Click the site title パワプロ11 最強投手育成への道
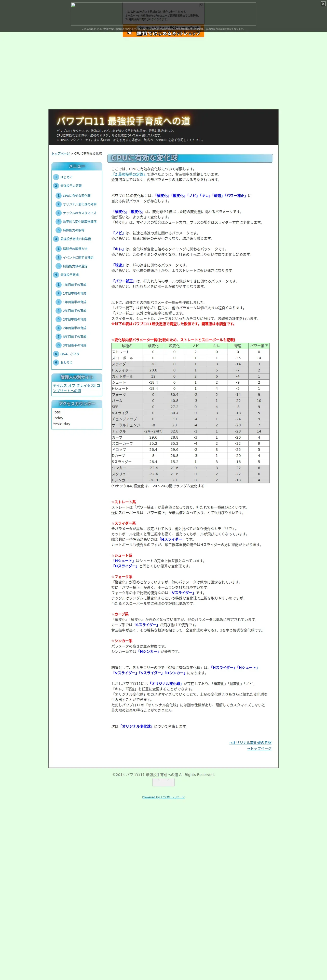Screen dimensions: 327x980 tap(123, 121)
